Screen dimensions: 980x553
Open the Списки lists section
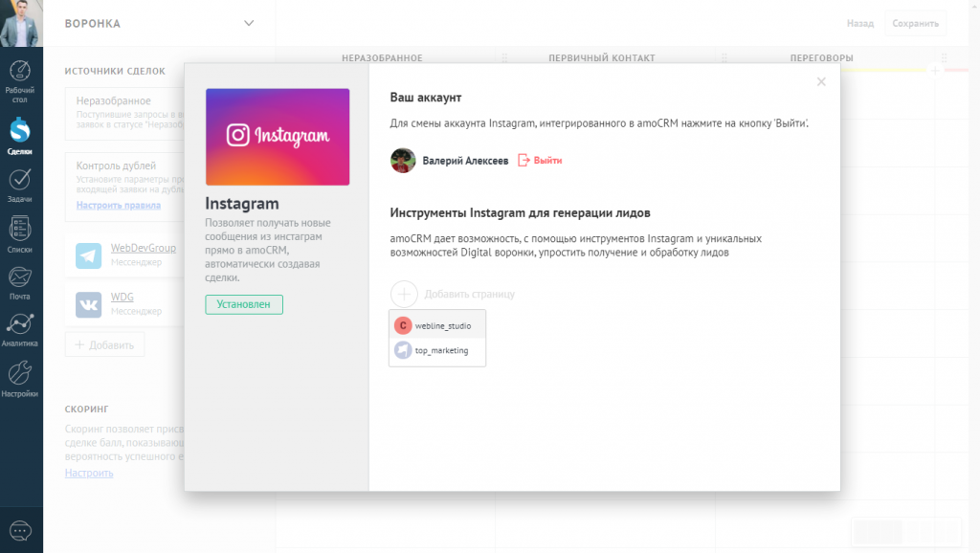20,234
